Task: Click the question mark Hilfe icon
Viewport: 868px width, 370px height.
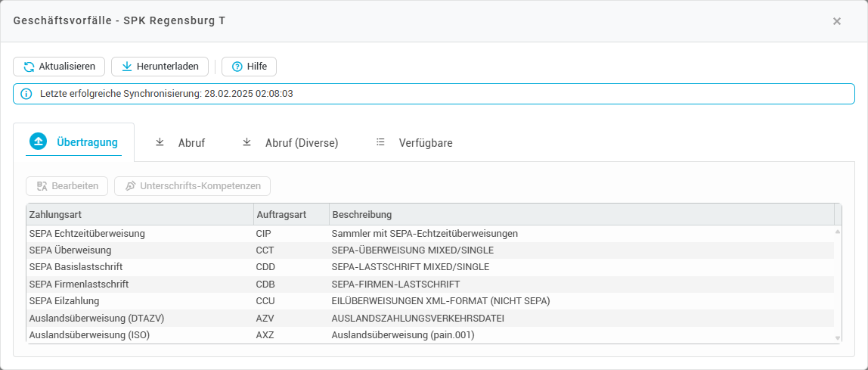Action: [x=237, y=67]
